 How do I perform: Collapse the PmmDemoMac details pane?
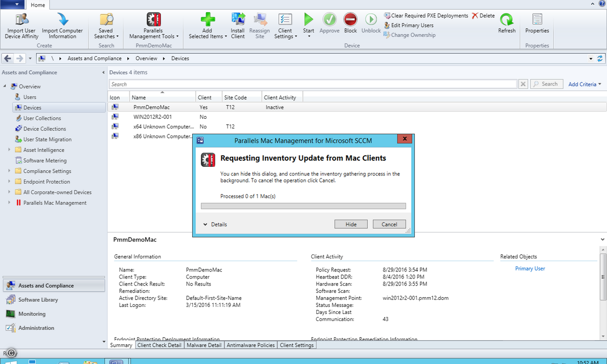tap(602, 239)
